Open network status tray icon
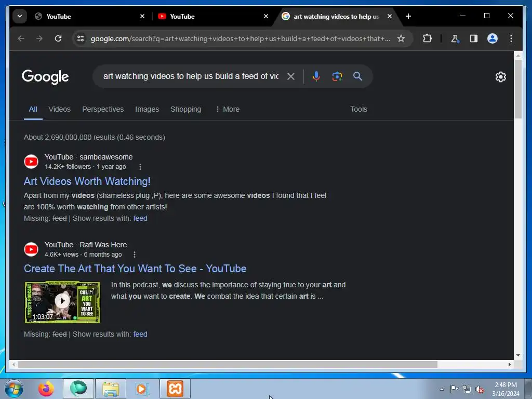Viewport: 532px width, 399px height. coord(467,389)
